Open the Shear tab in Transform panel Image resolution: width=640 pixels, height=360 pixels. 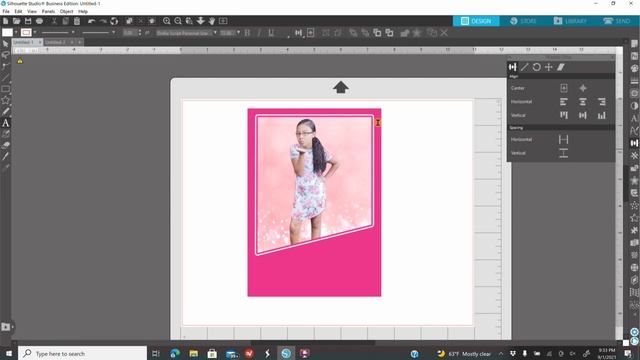tap(561, 67)
